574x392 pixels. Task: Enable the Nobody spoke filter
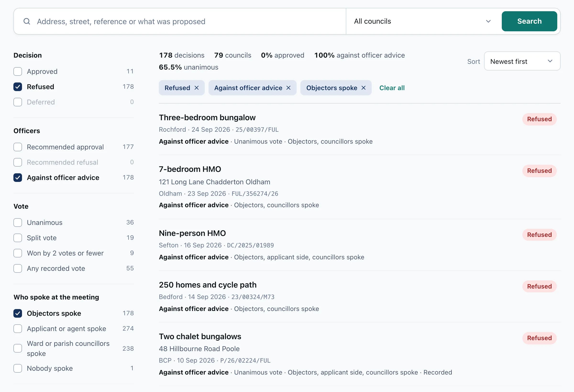click(x=18, y=369)
